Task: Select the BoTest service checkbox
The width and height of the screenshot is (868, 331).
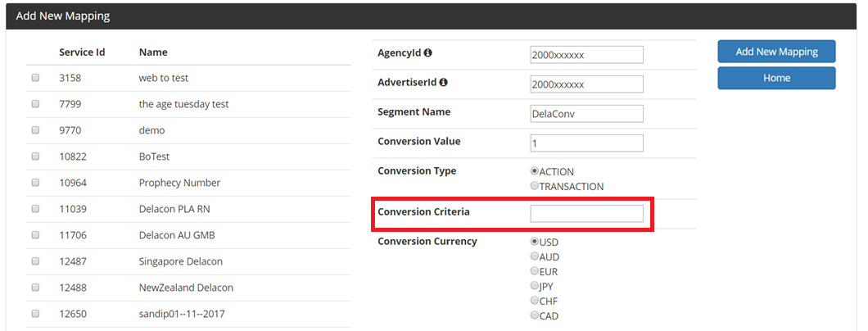Action: [35, 156]
